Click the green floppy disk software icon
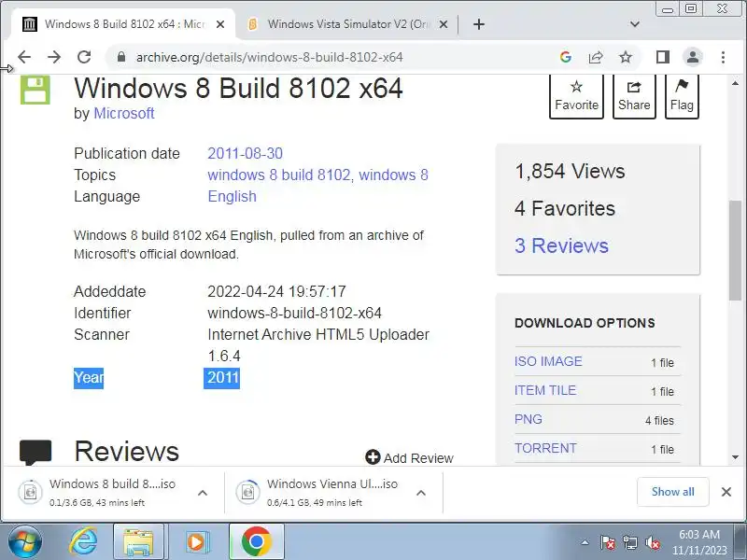Screen dimensions: 747x560 pos(35,90)
